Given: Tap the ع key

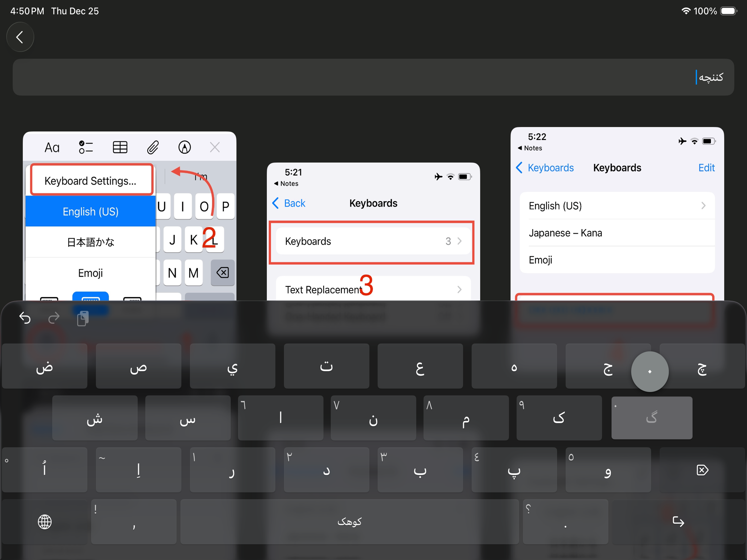Looking at the screenshot, I should pos(420,366).
